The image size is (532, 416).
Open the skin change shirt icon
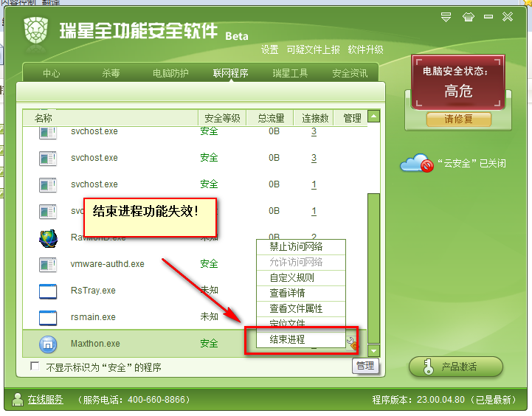[x=469, y=17]
